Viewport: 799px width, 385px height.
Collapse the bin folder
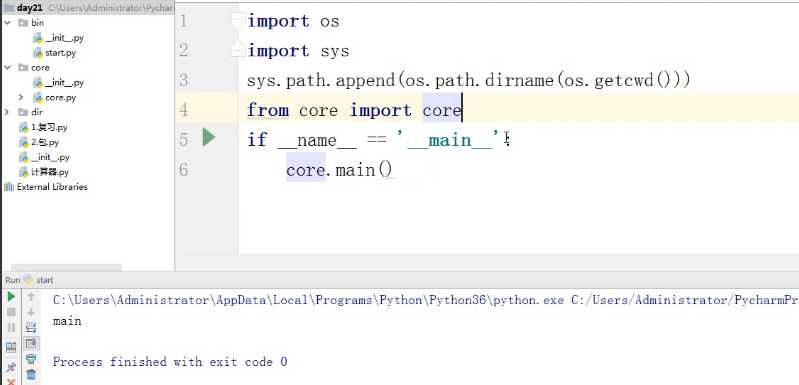[7, 23]
